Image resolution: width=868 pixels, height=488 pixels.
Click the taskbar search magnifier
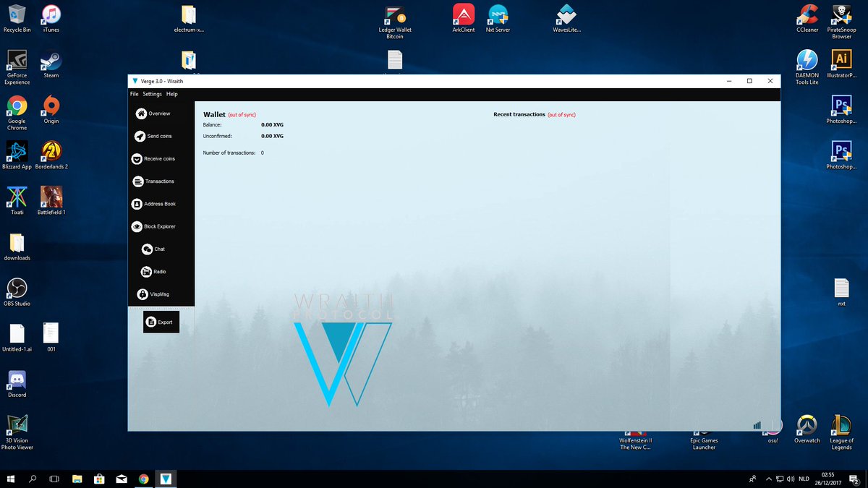(33, 479)
